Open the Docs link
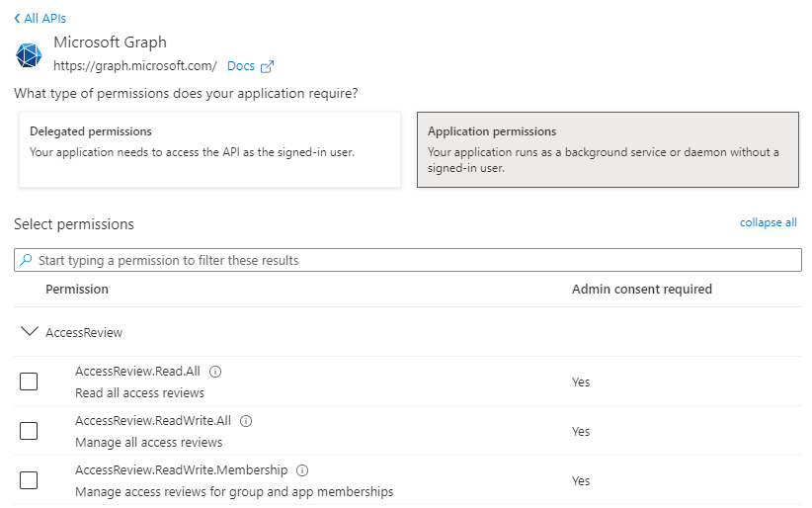Viewport: 812px width, 508px height. [240, 67]
